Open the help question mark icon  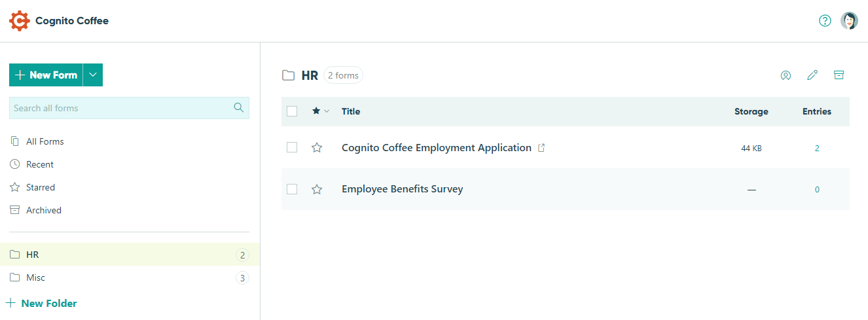(825, 21)
